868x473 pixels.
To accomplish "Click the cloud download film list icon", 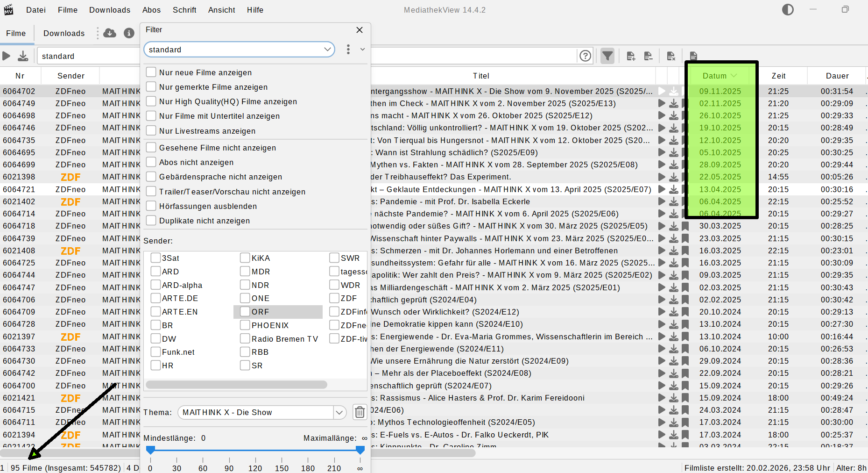I will 110,33.
